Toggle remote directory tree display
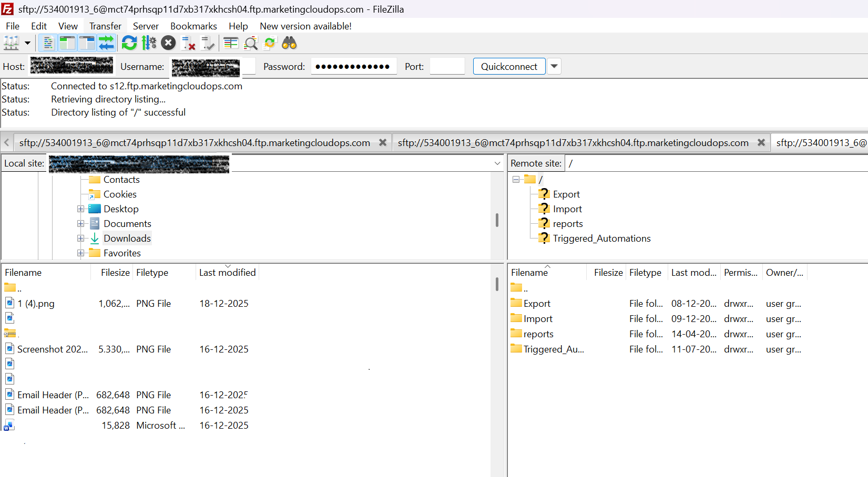The width and height of the screenshot is (868, 477). [87, 43]
